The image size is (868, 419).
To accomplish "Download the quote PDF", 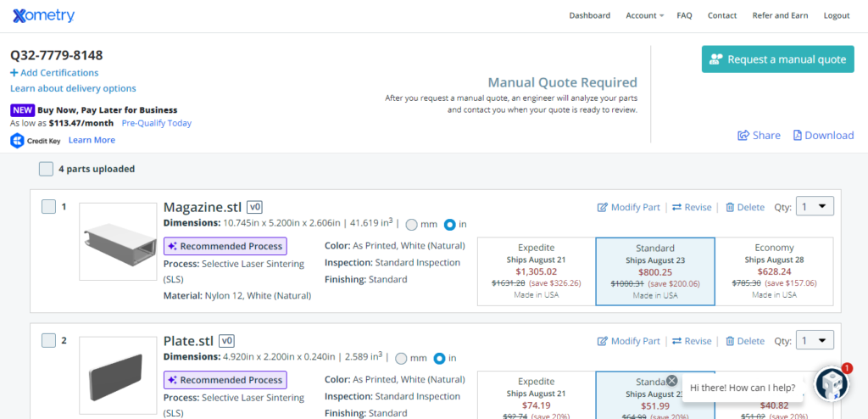I will point(824,135).
